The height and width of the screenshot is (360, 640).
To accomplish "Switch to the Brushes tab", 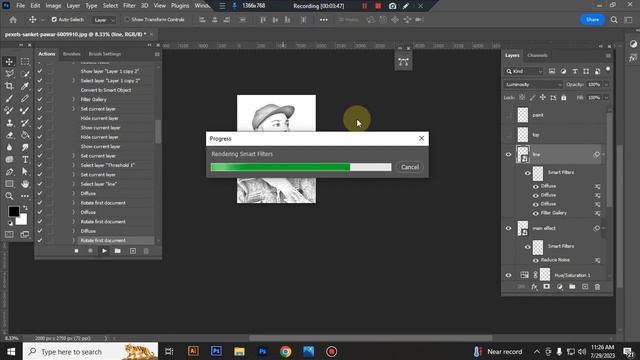I will pyautogui.click(x=71, y=54).
